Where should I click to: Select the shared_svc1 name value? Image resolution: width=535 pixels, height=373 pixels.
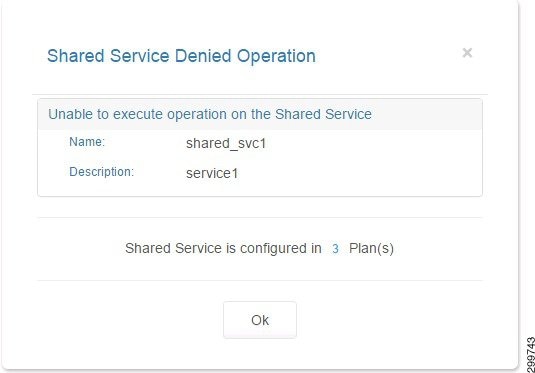click(226, 143)
